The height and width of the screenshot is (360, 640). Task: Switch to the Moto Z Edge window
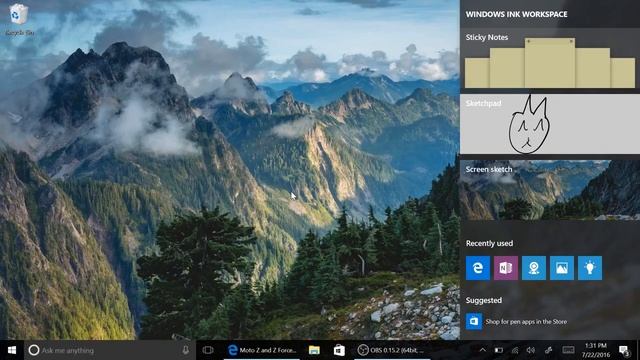click(262, 350)
